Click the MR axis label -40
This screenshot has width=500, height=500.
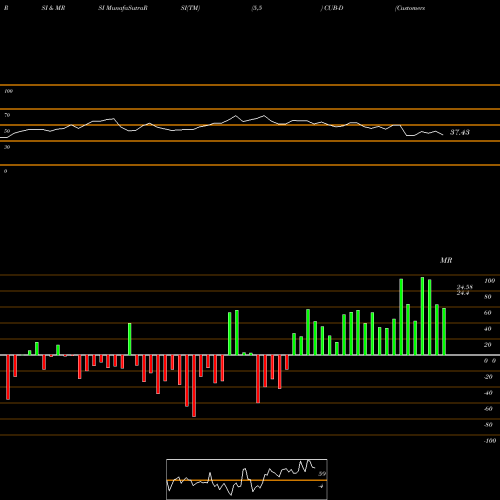click(488, 393)
